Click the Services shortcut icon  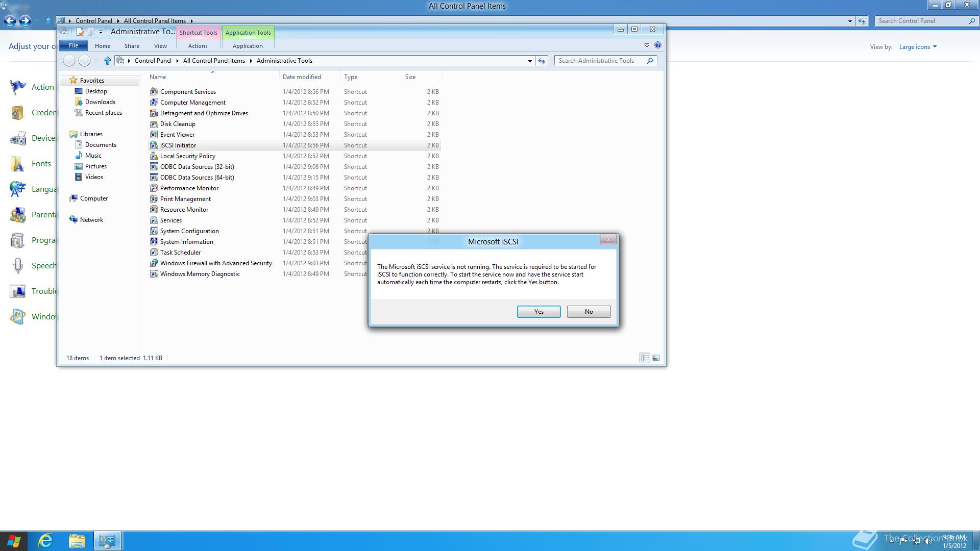[154, 220]
